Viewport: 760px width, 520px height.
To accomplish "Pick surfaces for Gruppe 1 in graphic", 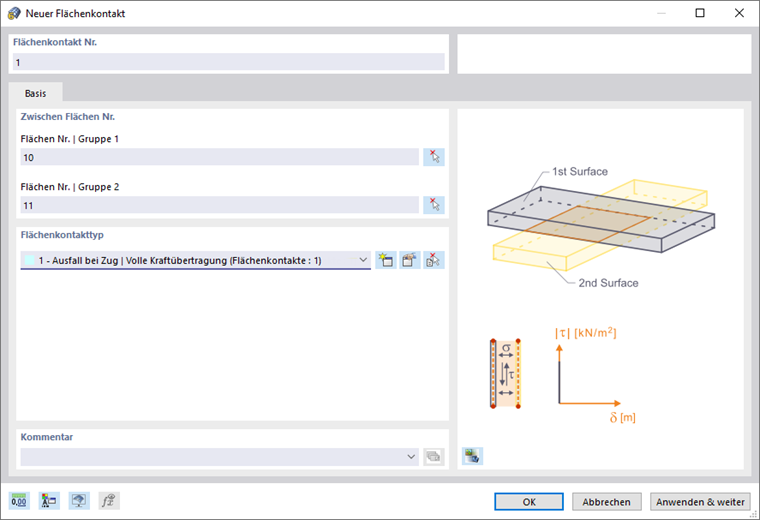I will pos(434,157).
